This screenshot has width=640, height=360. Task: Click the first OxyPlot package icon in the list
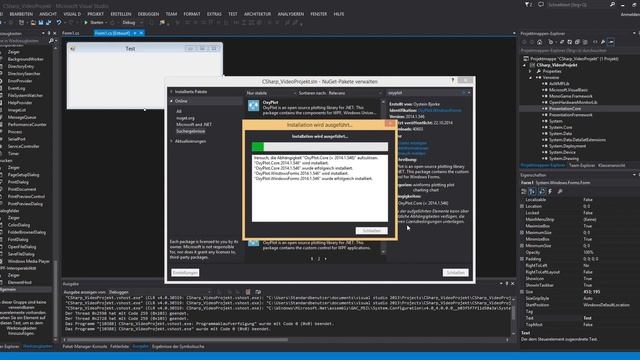(x=253, y=106)
